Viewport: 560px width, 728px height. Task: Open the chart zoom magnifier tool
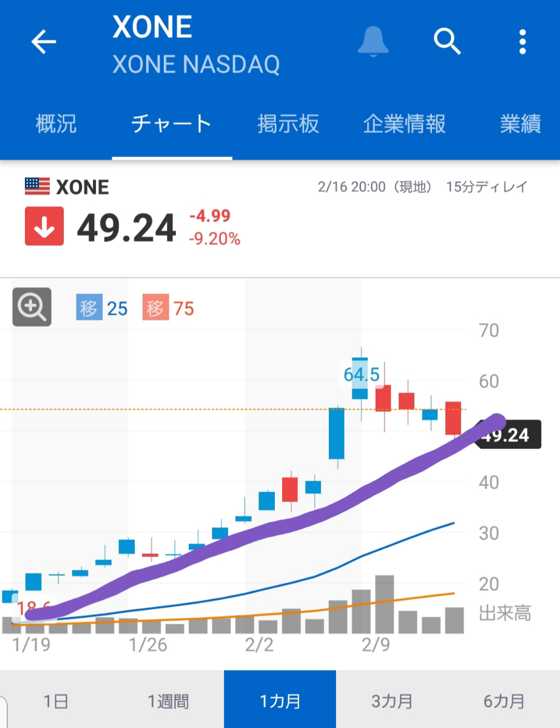pos(32,308)
